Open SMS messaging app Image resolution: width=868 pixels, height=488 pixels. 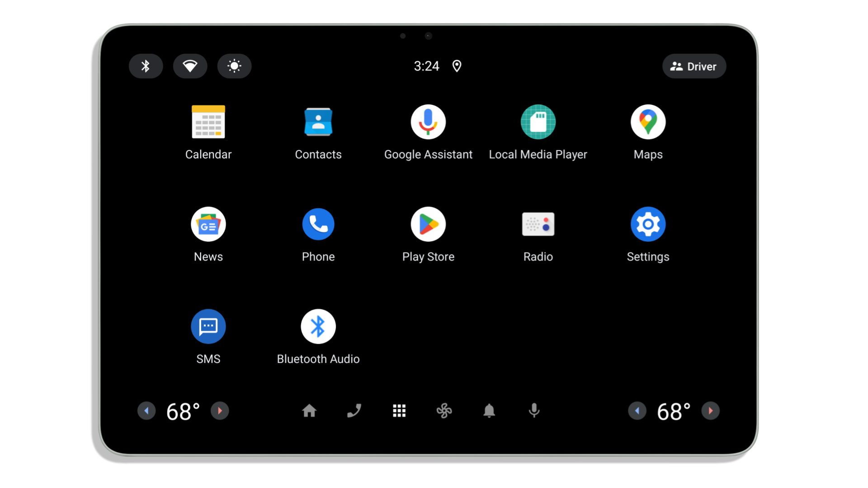pyautogui.click(x=208, y=327)
